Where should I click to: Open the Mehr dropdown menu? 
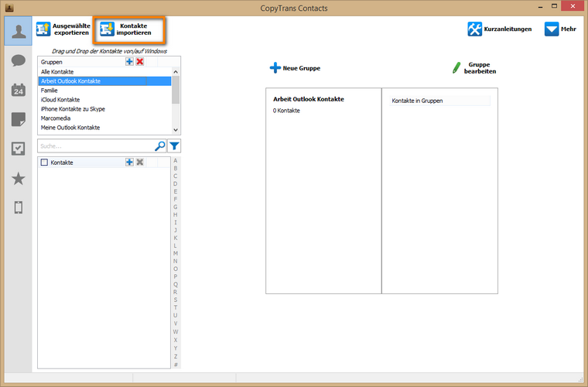coord(560,29)
